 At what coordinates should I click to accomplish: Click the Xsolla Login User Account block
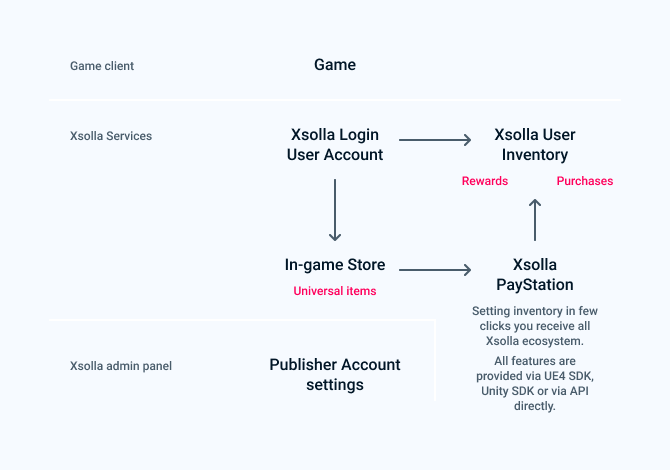point(335,145)
